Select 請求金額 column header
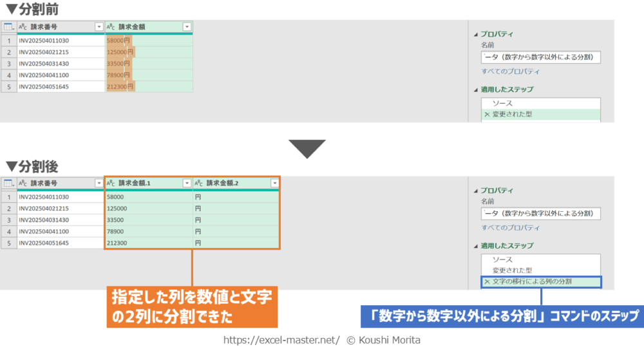This screenshot has width=644, height=347. (x=149, y=26)
